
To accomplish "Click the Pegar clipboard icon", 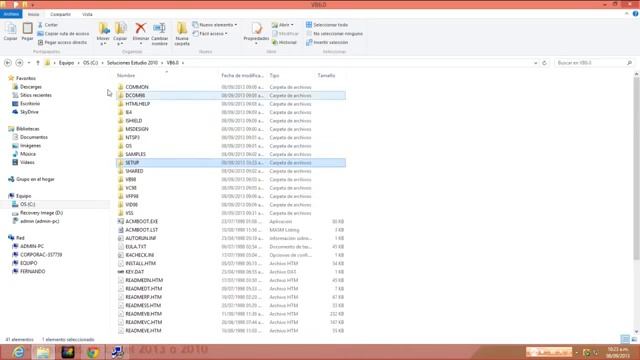I will (27, 31).
